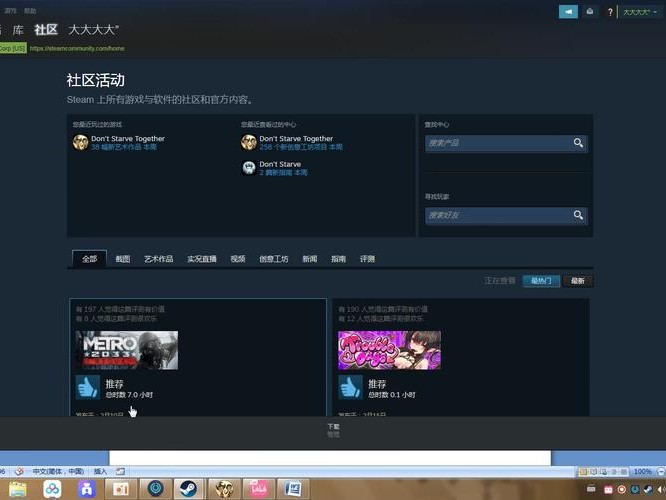Open the 社区 community menu
Screen dimensions: 666x500
tap(46, 30)
